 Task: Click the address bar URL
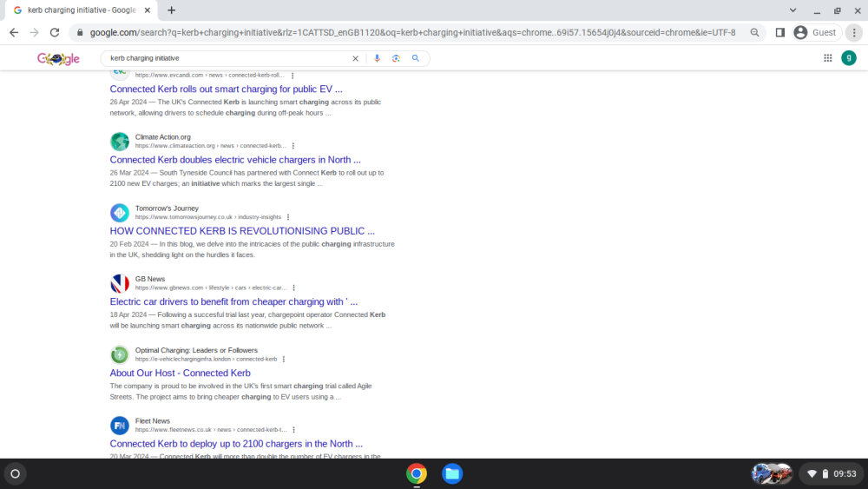click(x=412, y=33)
